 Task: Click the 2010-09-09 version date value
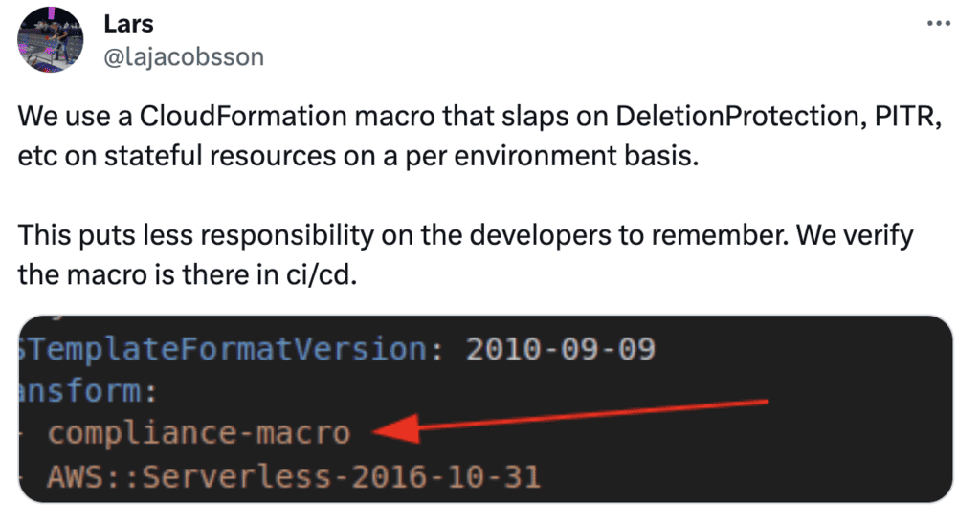560,349
